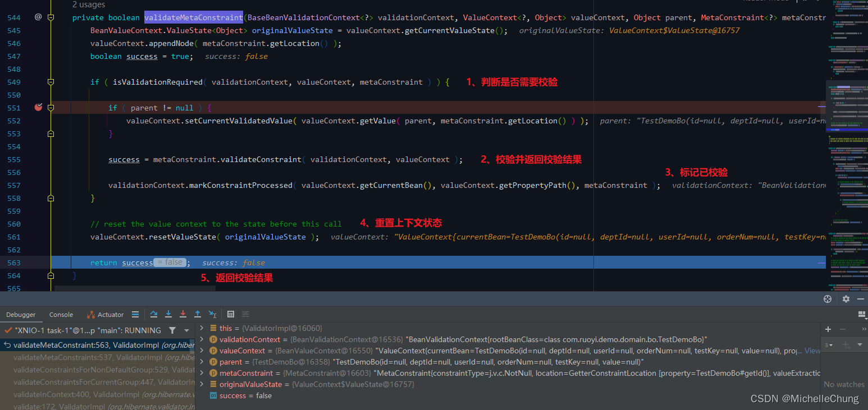The height and width of the screenshot is (410, 868).
Task: Switch to the Console tab
Action: click(x=61, y=315)
